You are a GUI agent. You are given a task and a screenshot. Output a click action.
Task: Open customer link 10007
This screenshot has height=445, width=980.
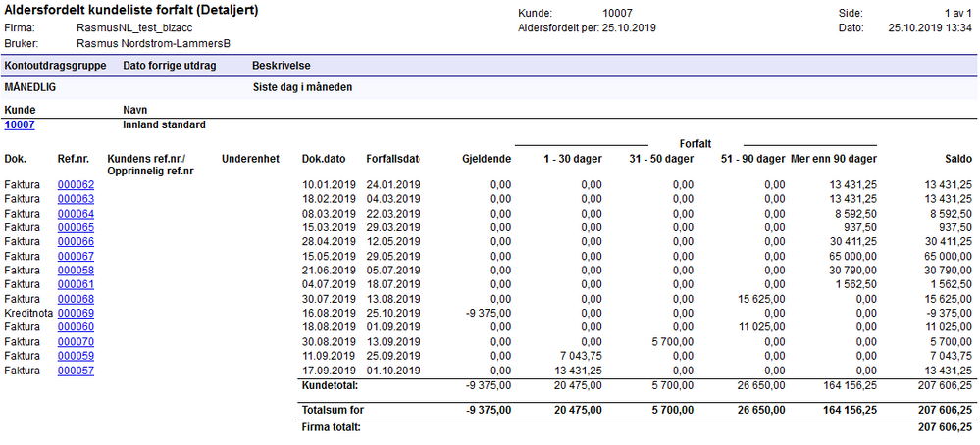click(x=20, y=124)
